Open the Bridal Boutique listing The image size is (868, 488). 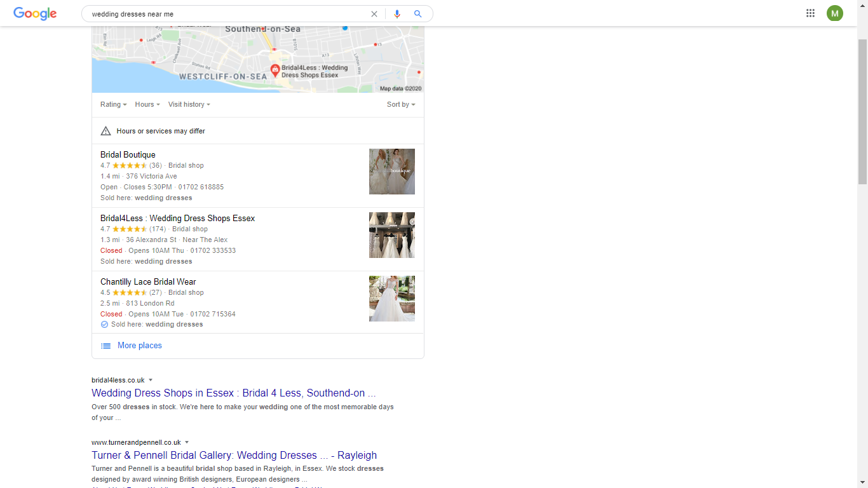(128, 154)
